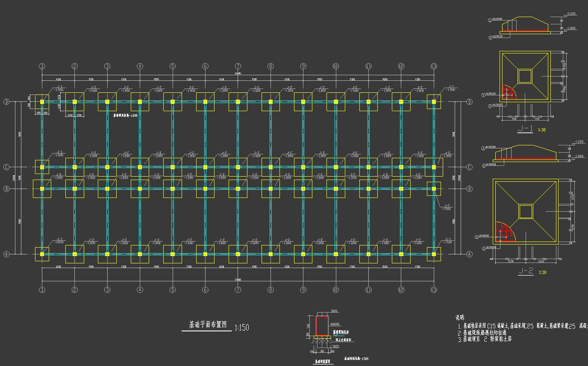Select the yellow column at axis D-1 intersection

42,102
